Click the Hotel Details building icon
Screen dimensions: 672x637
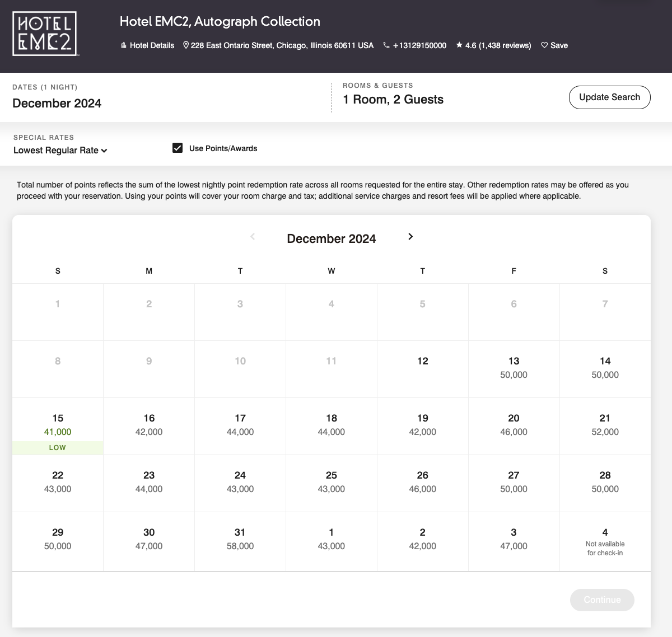click(x=124, y=45)
